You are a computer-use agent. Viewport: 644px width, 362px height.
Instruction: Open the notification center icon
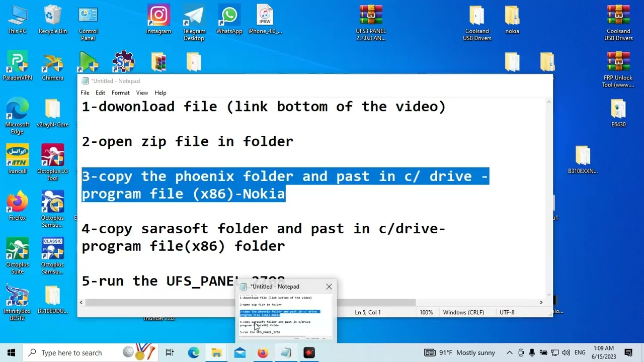628,353
